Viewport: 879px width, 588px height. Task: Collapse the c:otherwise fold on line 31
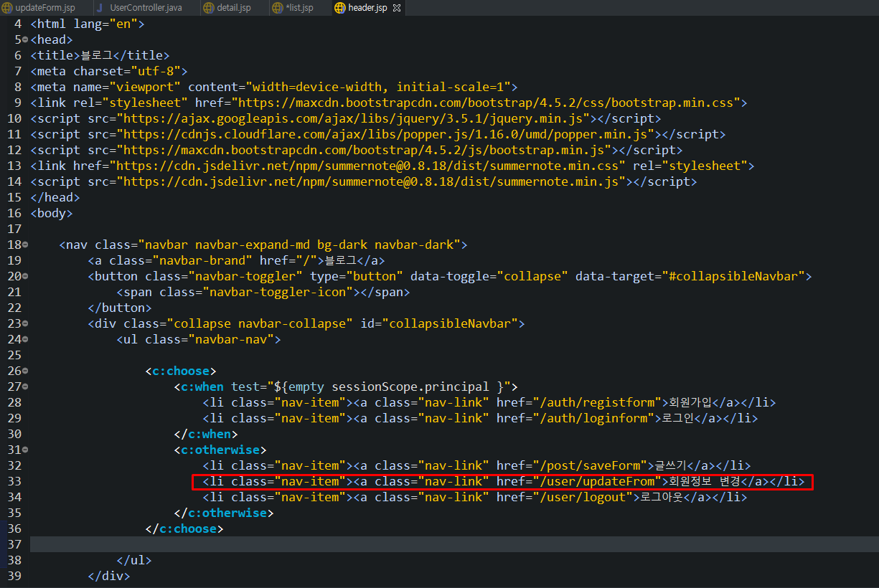coord(25,450)
